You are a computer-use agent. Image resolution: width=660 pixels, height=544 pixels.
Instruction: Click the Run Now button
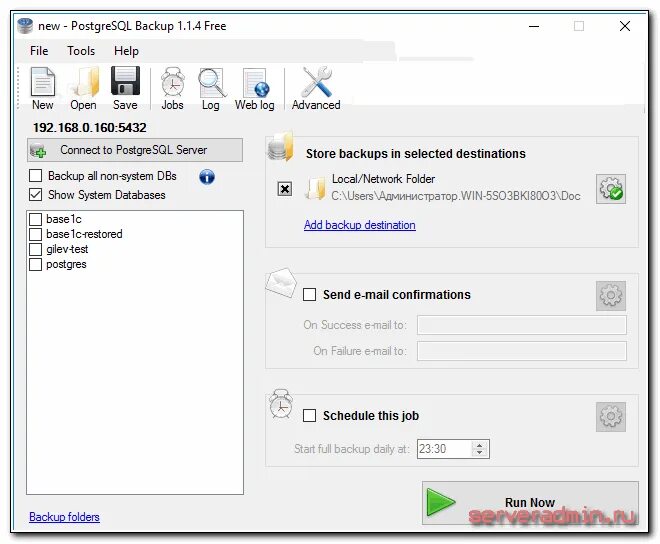530,503
